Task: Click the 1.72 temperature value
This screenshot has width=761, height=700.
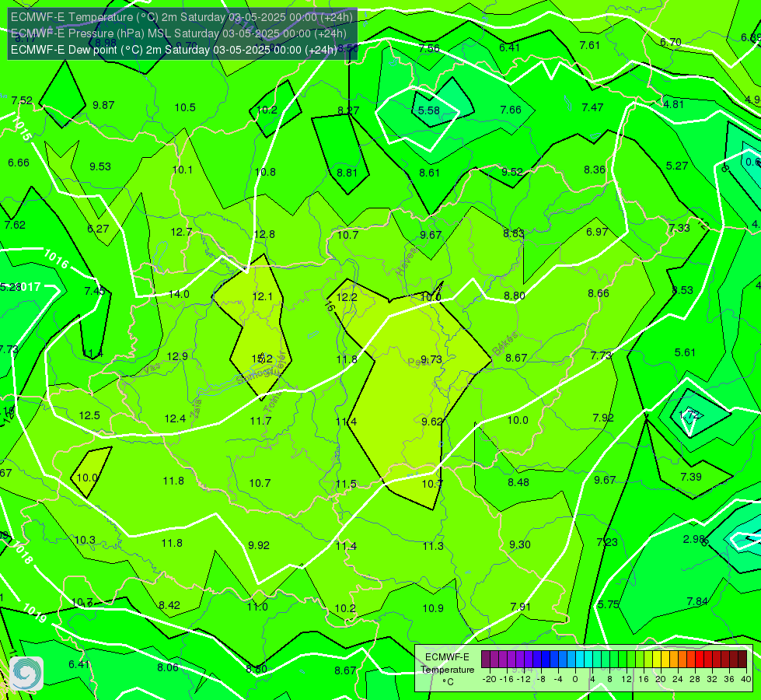Action: [x=689, y=415]
